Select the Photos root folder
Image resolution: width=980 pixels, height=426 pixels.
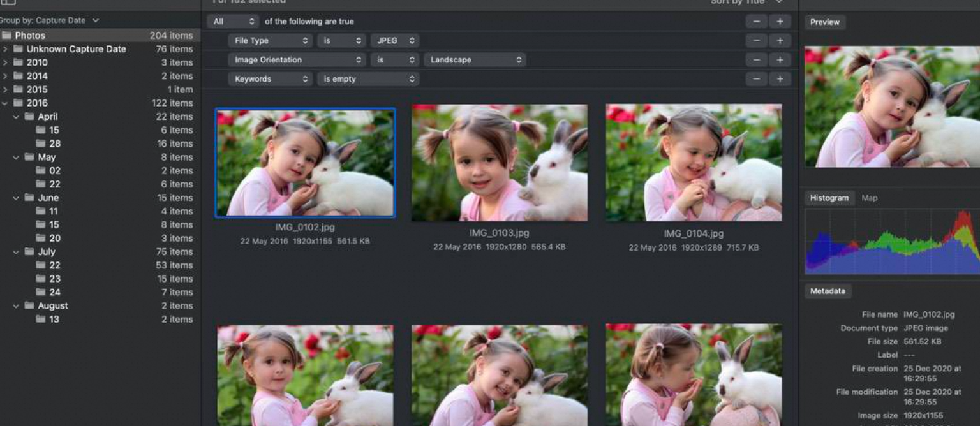click(100, 36)
